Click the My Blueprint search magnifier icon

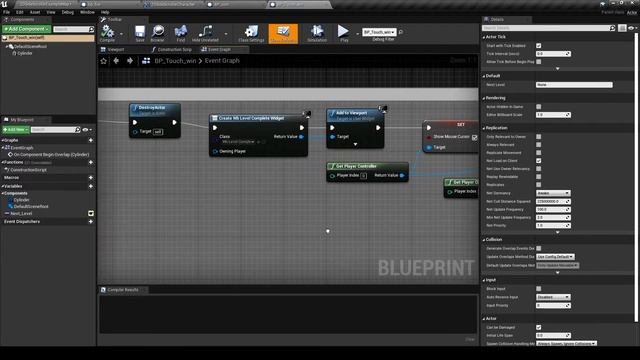pyautogui.click(x=78, y=129)
